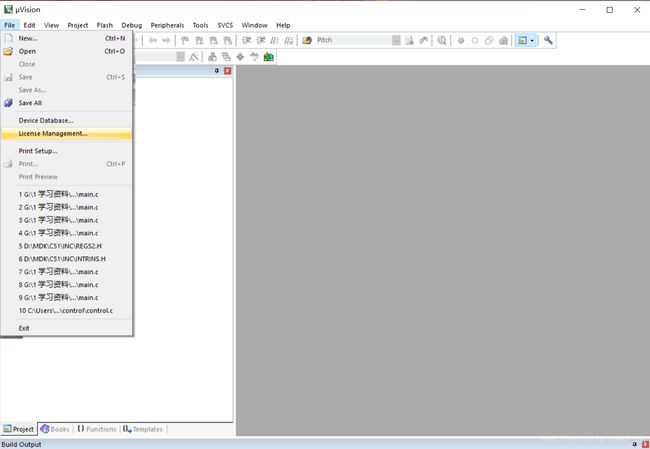Click the kill all breakpoints icon
The height and width of the screenshot is (449, 650).
coord(503,41)
